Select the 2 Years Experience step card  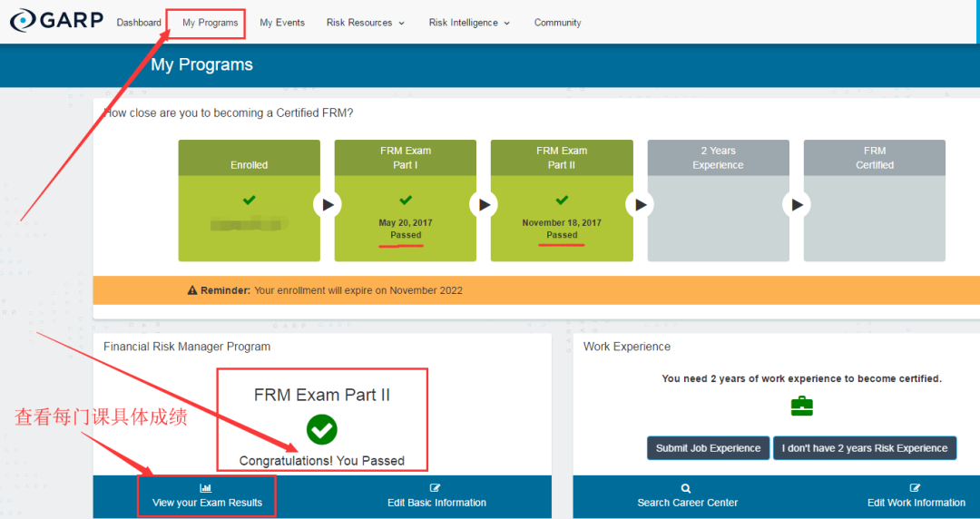[x=718, y=201]
